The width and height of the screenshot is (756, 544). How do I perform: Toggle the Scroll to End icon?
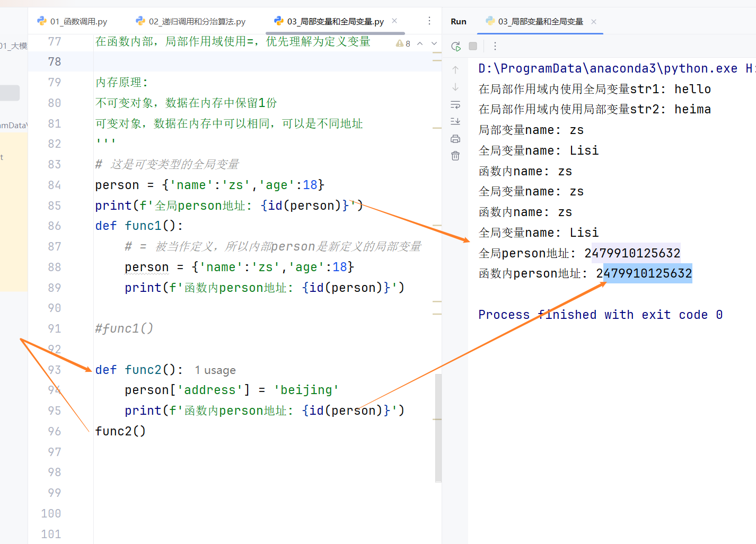click(x=455, y=121)
